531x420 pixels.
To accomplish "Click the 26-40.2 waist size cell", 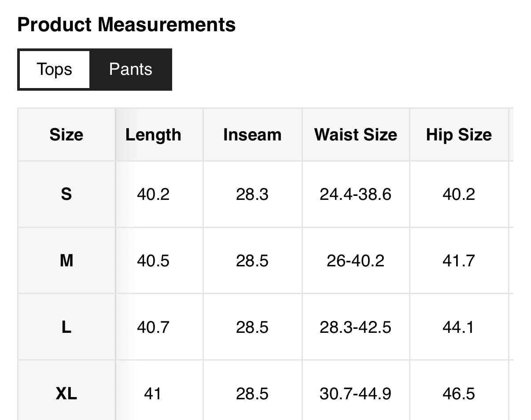I will 355,261.
